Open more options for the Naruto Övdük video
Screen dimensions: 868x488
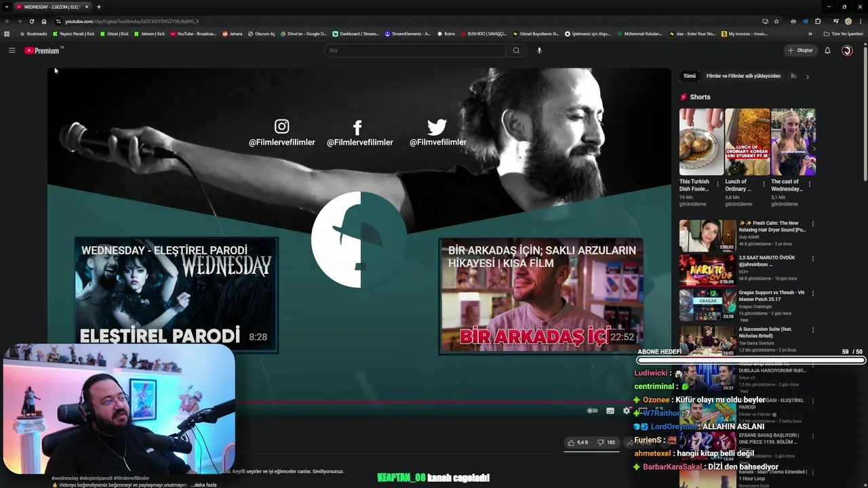coord(812,258)
